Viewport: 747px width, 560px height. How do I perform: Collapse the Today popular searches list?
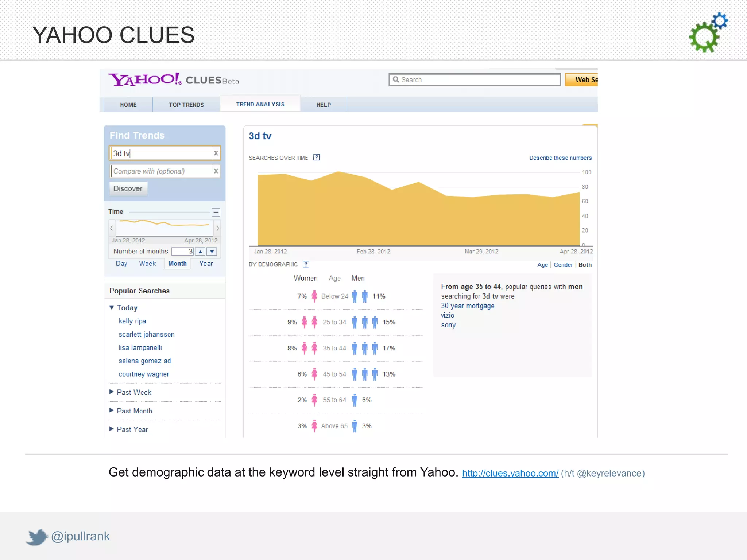point(112,307)
